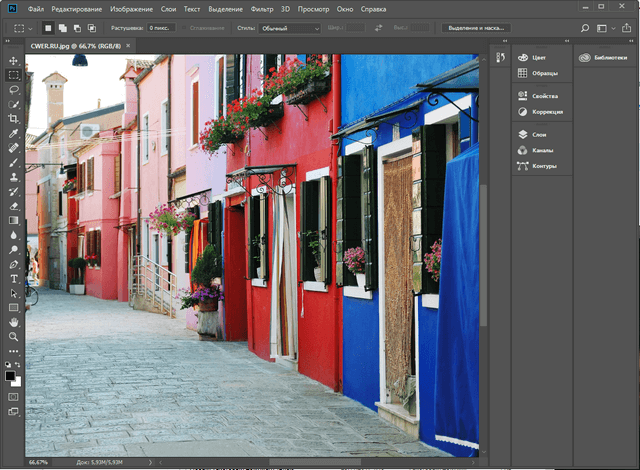The image size is (640, 470).
Task: Activate the Eyedropper tool
Action: coord(14,133)
